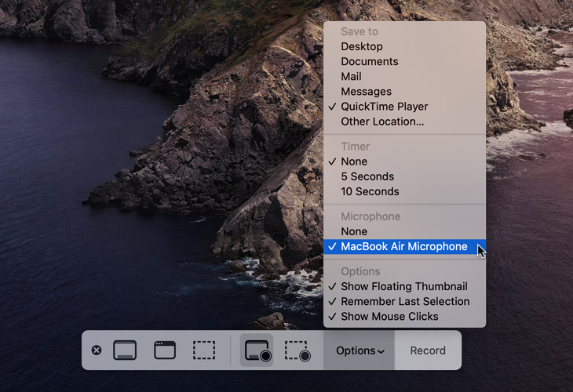Viewport: 573px width, 392px height.
Task: Turn off Show Mouse Clicks
Action: (x=389, y=316)
